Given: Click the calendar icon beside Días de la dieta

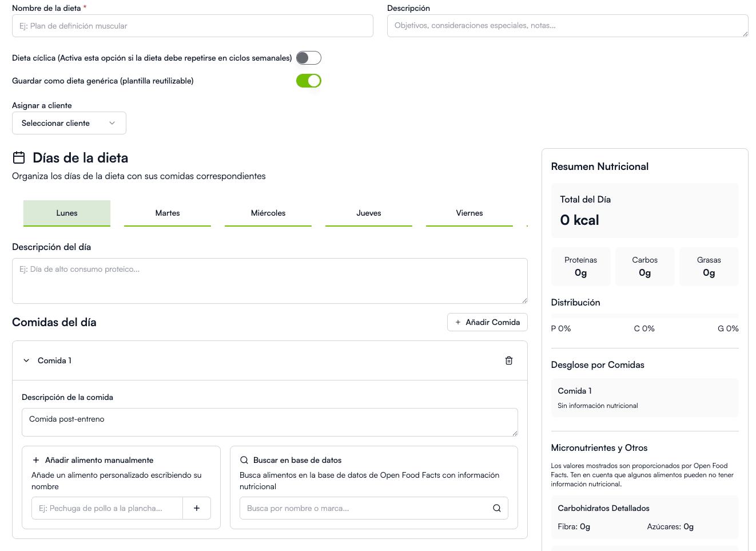Looking at the screenshot, I should pos(19,157).
